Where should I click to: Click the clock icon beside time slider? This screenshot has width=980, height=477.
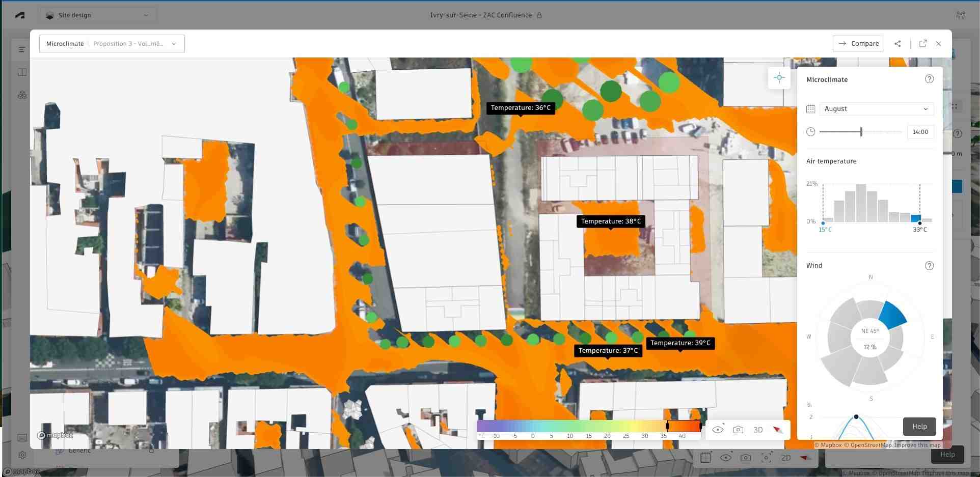point(810,132)
